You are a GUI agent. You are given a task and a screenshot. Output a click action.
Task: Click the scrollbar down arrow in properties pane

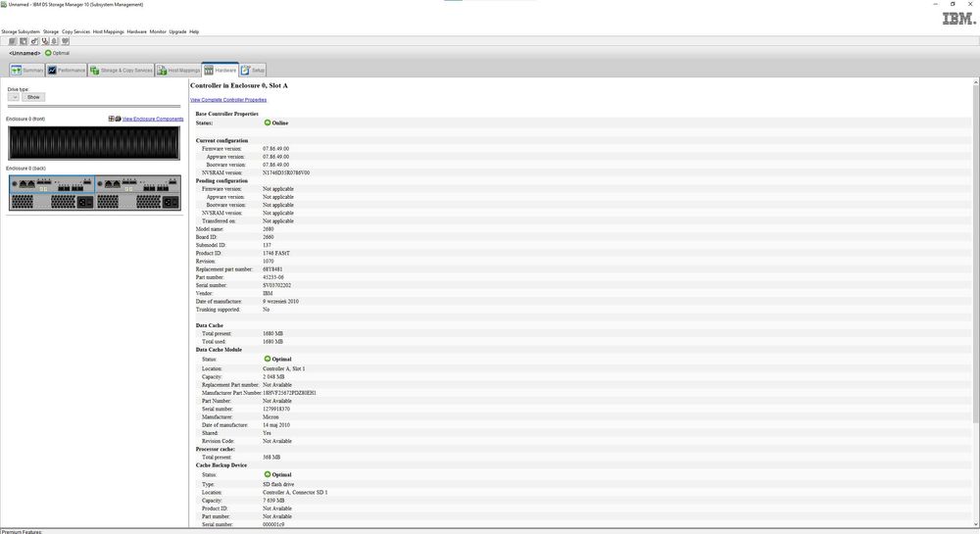point(976,524)
